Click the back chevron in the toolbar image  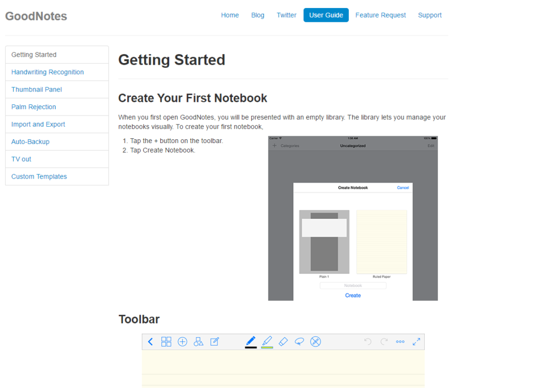151,342
